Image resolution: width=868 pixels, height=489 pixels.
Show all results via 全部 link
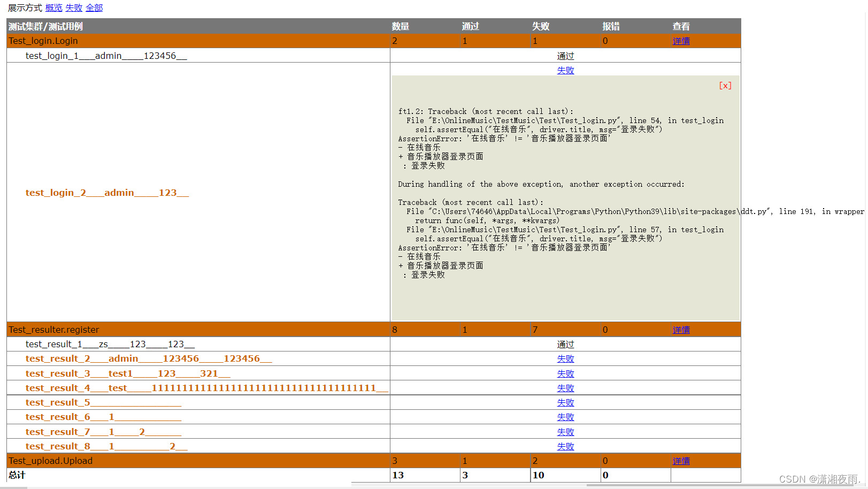94,8
